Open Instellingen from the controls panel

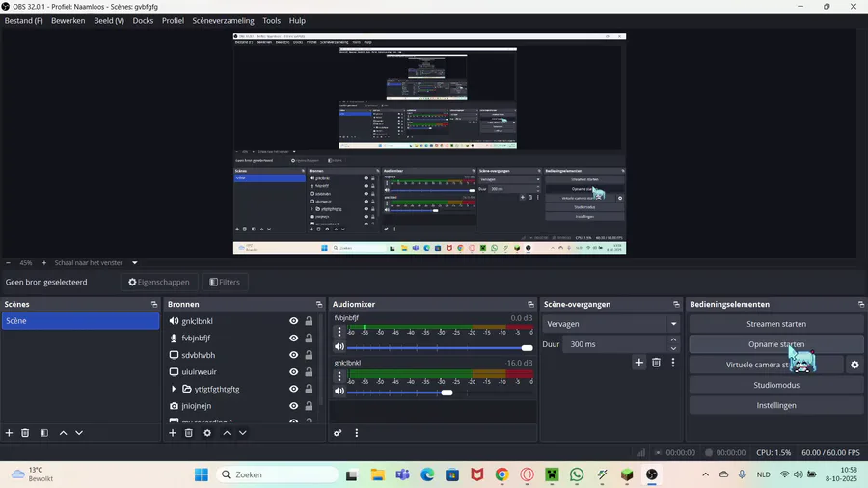pos(776,405)
